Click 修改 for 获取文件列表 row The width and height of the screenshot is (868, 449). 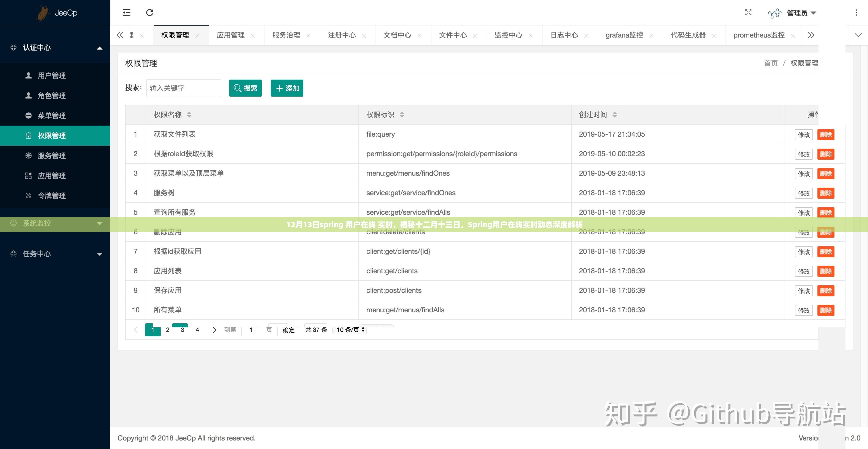tap(804, 135)
